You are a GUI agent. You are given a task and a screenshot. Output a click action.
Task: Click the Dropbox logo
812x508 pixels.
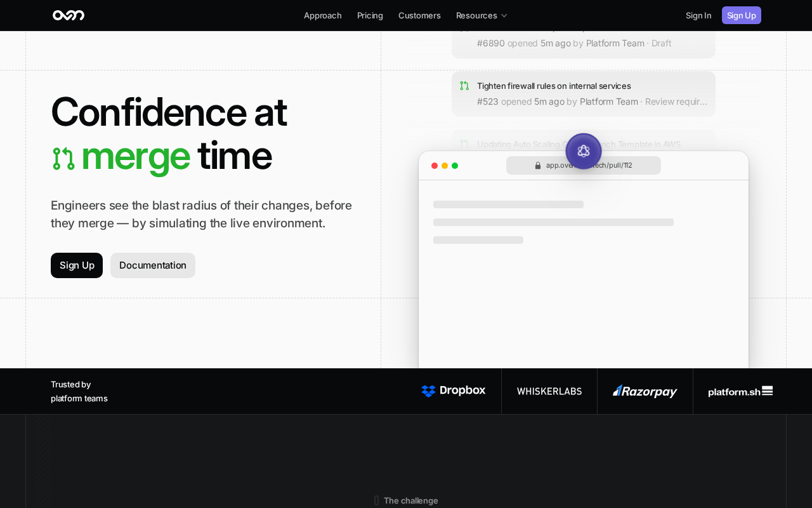pos(454,391)
